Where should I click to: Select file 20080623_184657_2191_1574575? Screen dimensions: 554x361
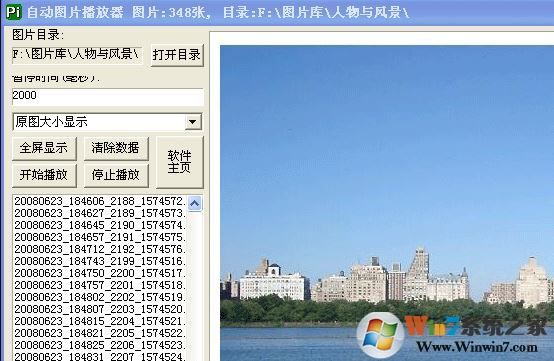(x=100, y=237)
